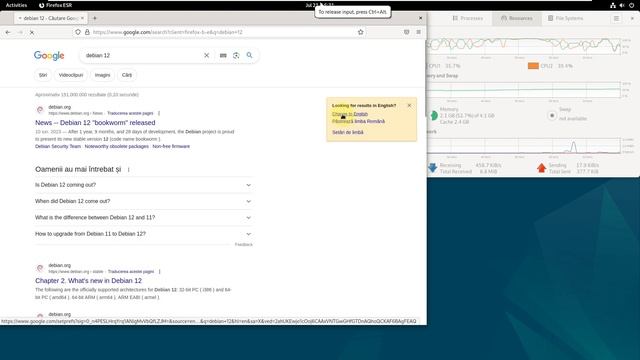The width and height of the screenshot is (640, 360).
Task: Bookmark this page with star icon
Action: point(360,32)
